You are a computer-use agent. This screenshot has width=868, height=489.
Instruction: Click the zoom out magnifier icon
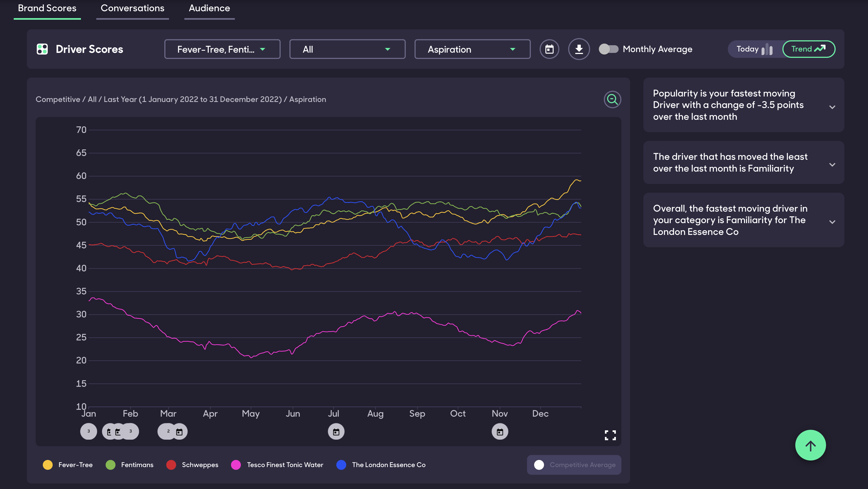pyautogui.click(x=612, y=99)
